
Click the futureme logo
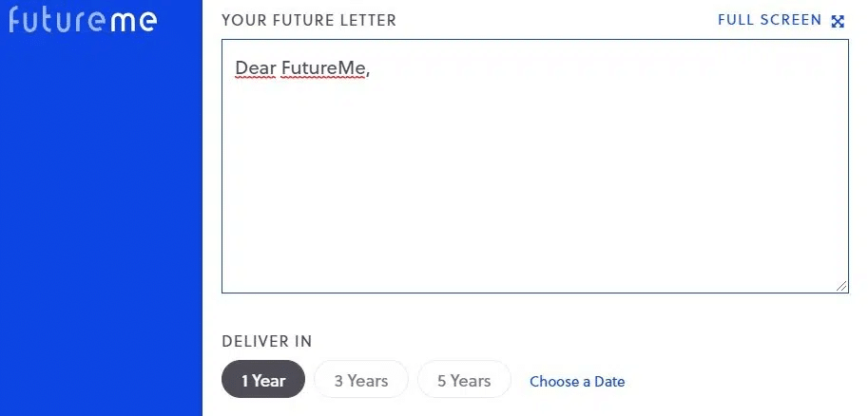tap(83, 19)
